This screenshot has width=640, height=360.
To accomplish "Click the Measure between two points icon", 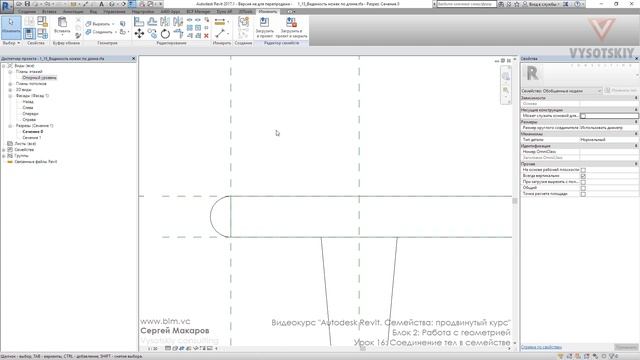I will [220, 33].
